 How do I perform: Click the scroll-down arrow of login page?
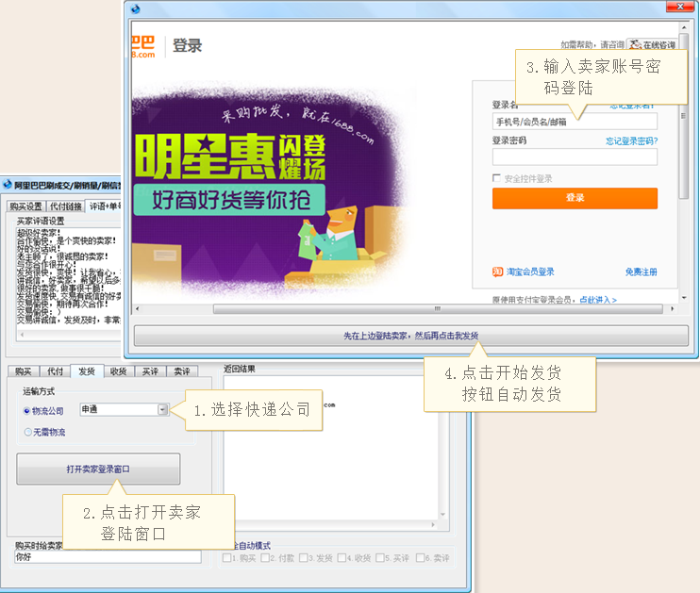684,298
